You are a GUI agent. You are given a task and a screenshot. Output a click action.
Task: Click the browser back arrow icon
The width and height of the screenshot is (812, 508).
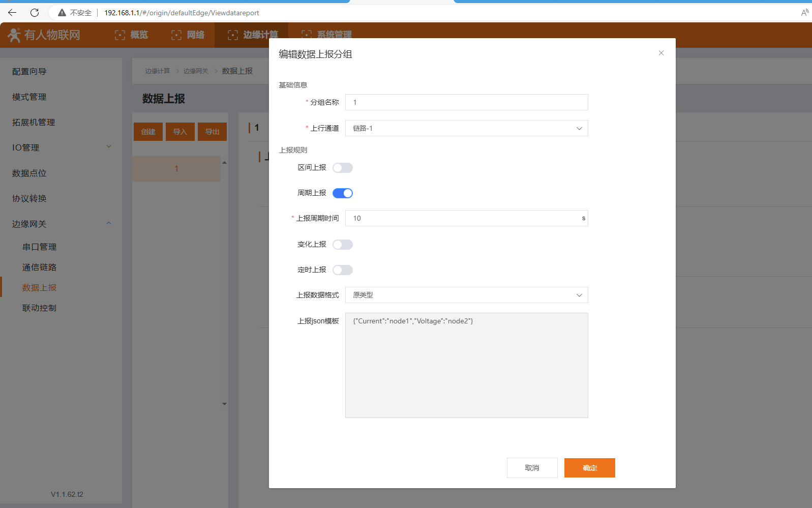[x=12, y=13]
